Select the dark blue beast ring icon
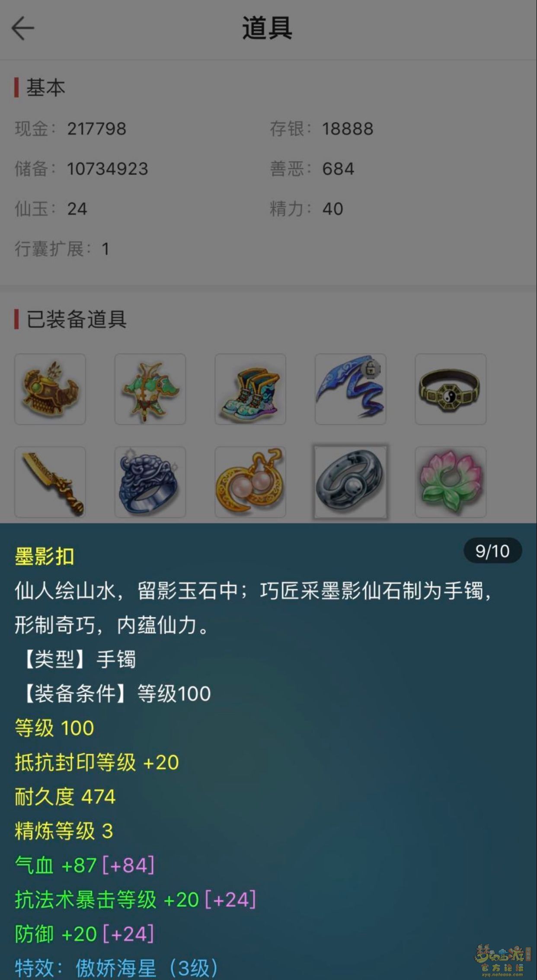 point(150,482)
